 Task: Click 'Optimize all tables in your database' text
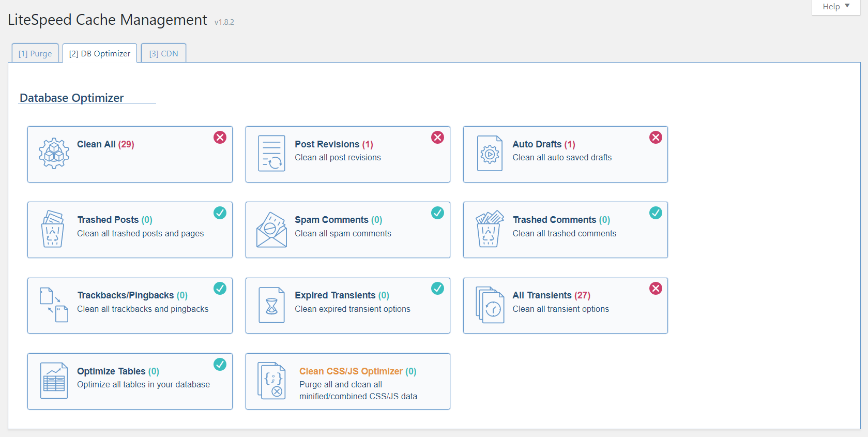[144, 384]
